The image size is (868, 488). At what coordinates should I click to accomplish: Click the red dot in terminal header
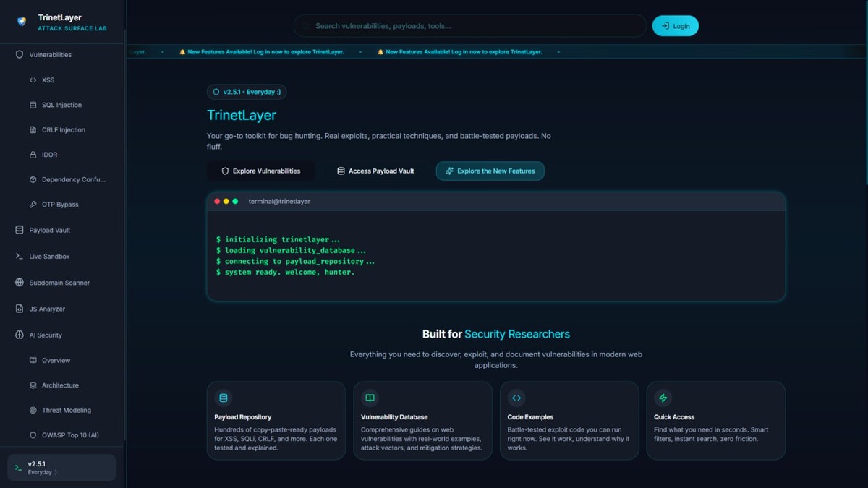point(217,201)
